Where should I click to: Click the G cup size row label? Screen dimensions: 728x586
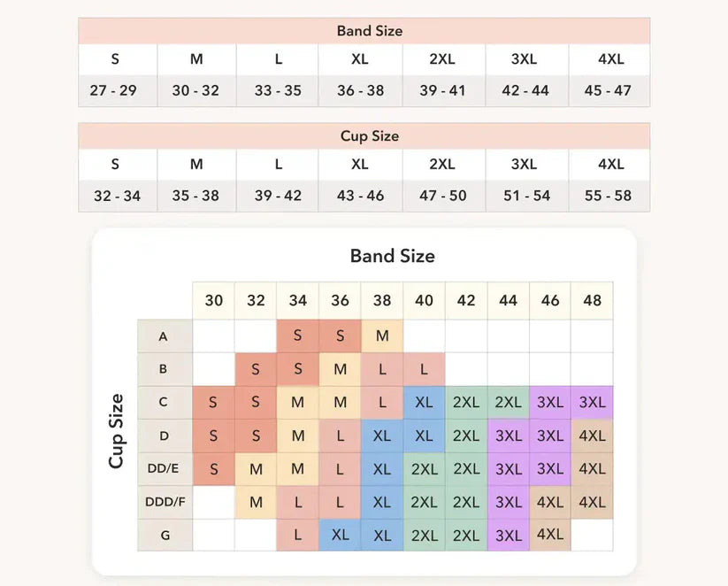point(165,536)
